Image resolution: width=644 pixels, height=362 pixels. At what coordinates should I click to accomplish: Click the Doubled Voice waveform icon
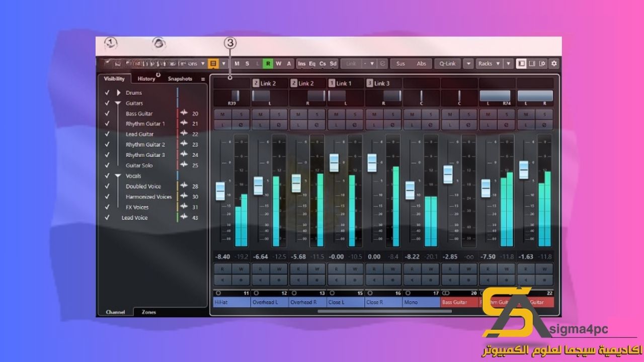click(184, 187)
